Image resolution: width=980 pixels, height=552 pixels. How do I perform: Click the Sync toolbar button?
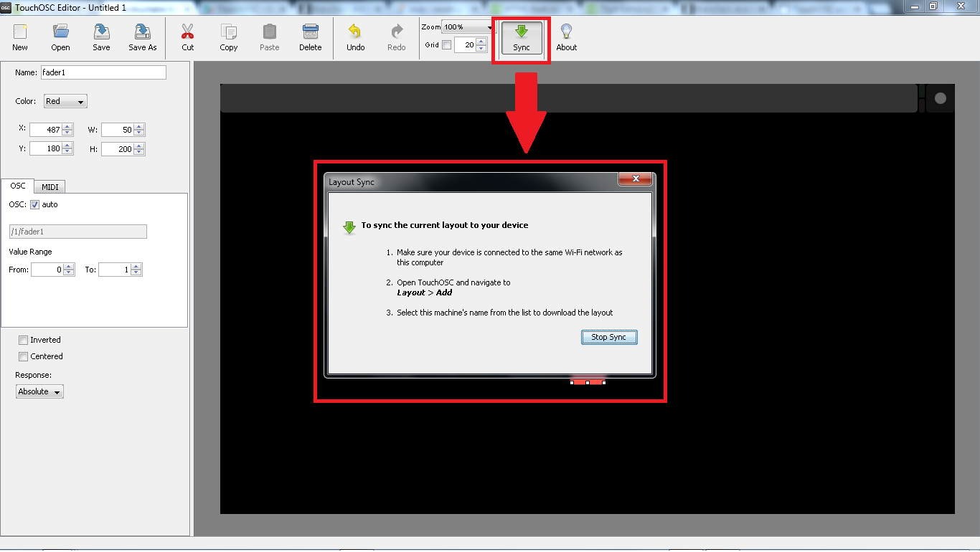(522, 38)
